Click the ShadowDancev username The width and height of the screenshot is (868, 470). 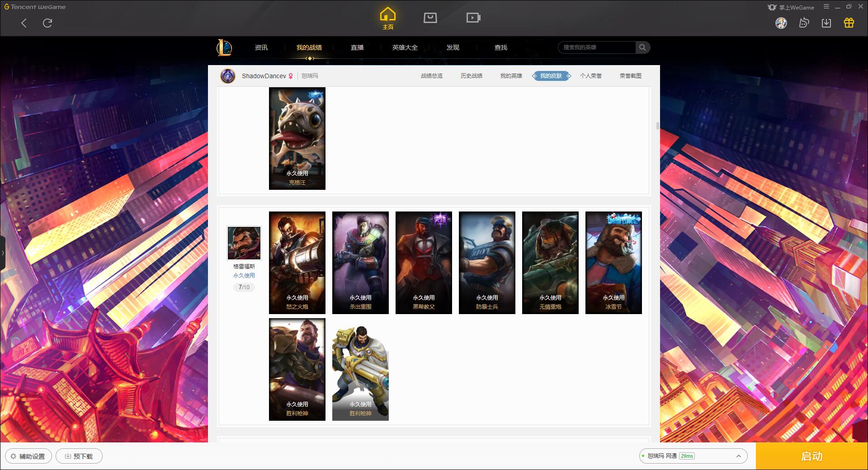coord(264,76)
